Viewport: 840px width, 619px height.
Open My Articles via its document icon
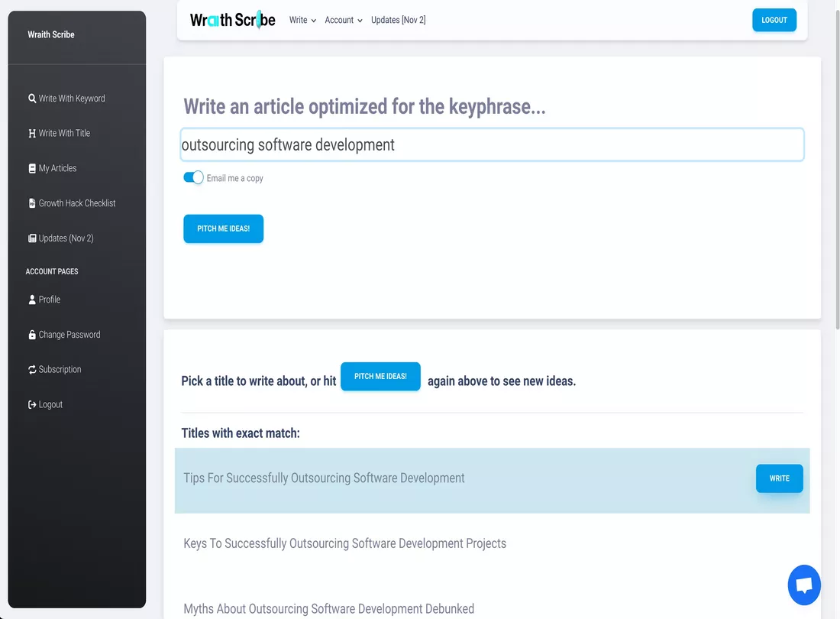(32, 168)
